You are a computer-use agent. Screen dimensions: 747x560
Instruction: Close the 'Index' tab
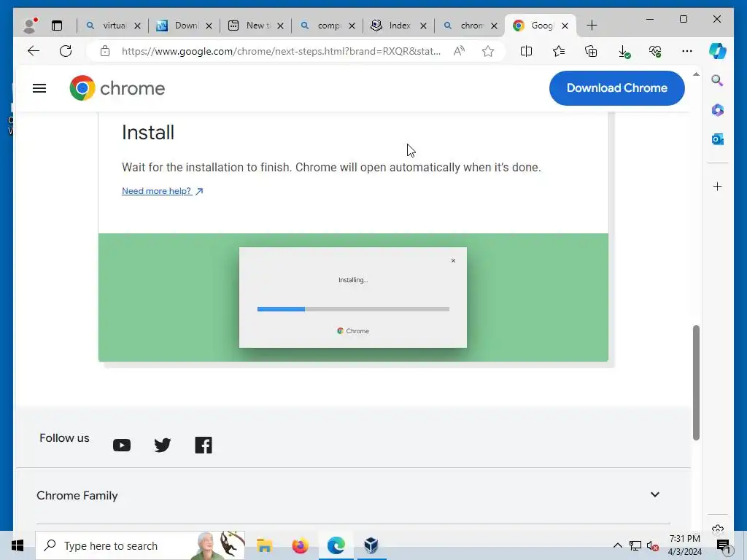[x=423, y=26]
